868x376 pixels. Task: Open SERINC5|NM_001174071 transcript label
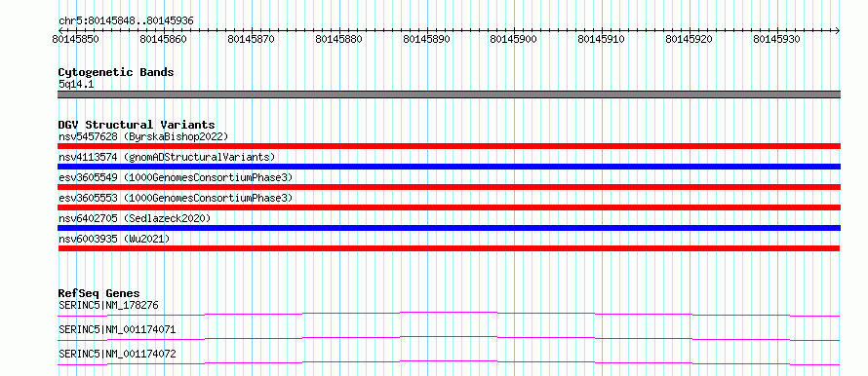[x=117, y=329]
